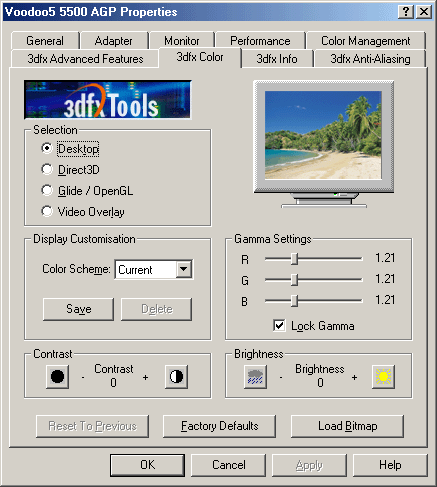
Task: Click the G gamma slider thumb
Action: 294,280
